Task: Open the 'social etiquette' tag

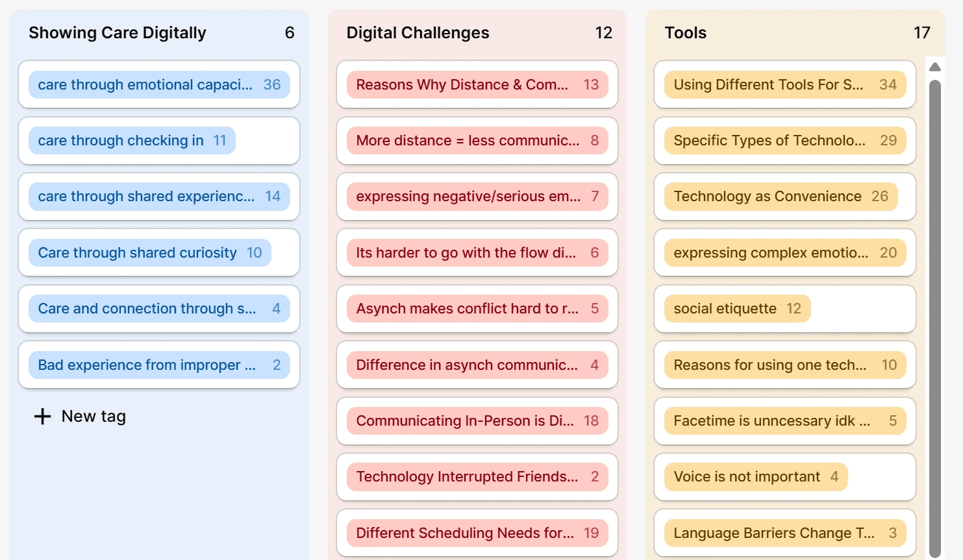Action: 737,309
